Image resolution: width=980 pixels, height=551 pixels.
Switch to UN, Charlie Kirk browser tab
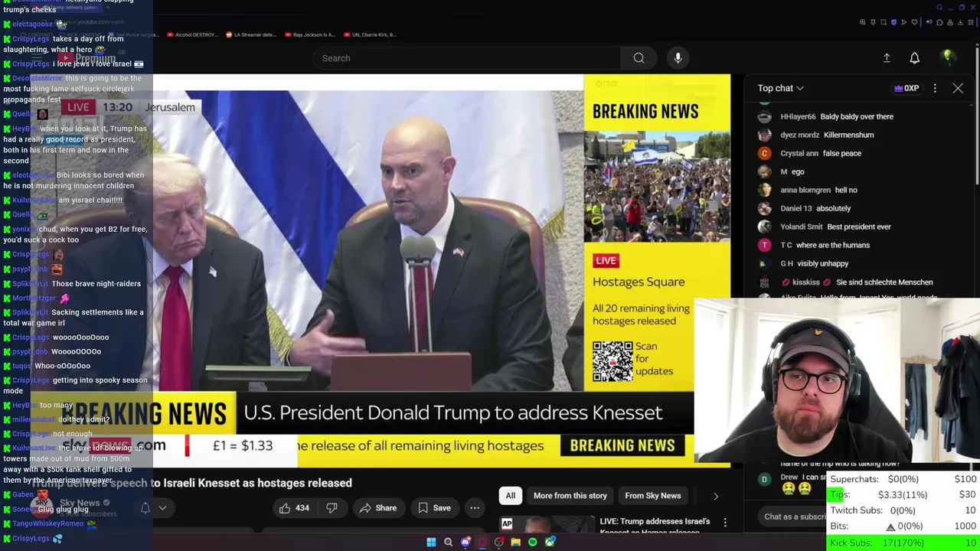pos(369,34)
